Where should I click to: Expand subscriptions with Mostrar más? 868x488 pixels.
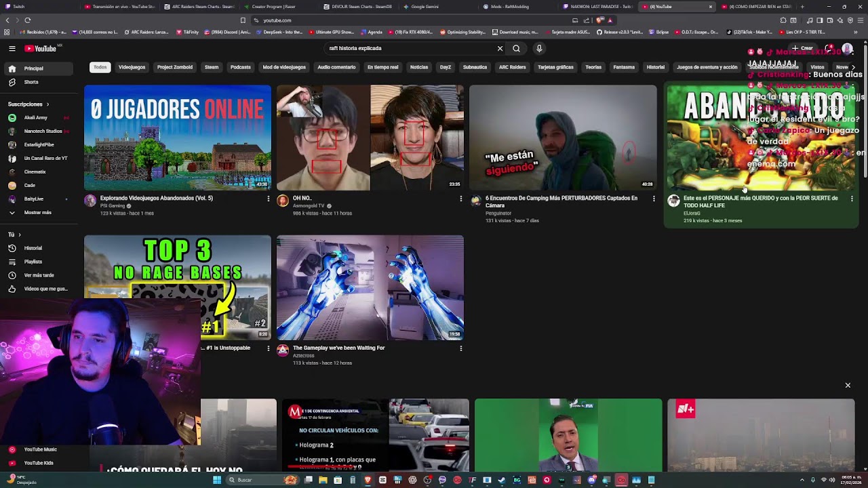(37, 212)
